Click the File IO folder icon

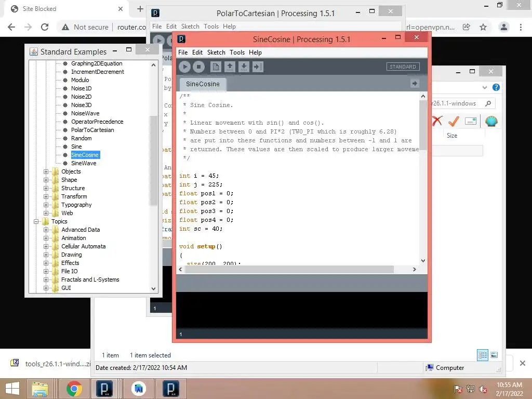[x=55, y=271]
